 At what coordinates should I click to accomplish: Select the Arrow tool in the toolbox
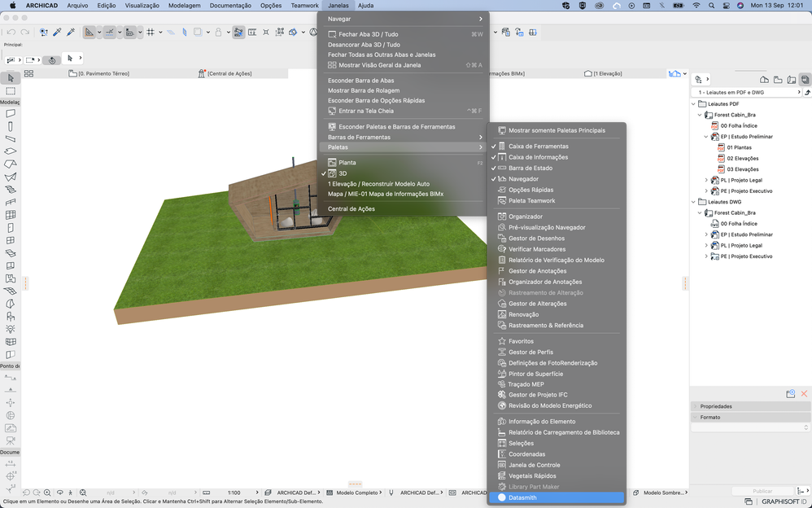[x=11, y=78]
